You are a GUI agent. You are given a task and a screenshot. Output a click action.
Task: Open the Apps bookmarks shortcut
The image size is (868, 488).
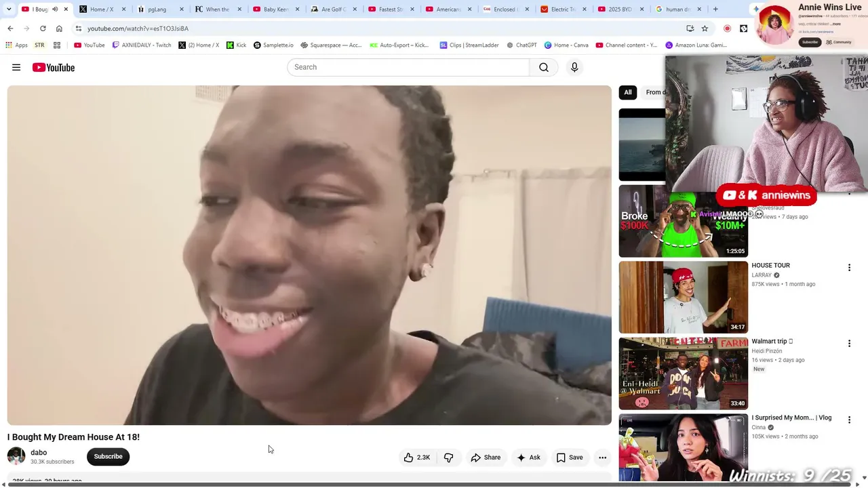pyautogui.click(x=16, y=45)
